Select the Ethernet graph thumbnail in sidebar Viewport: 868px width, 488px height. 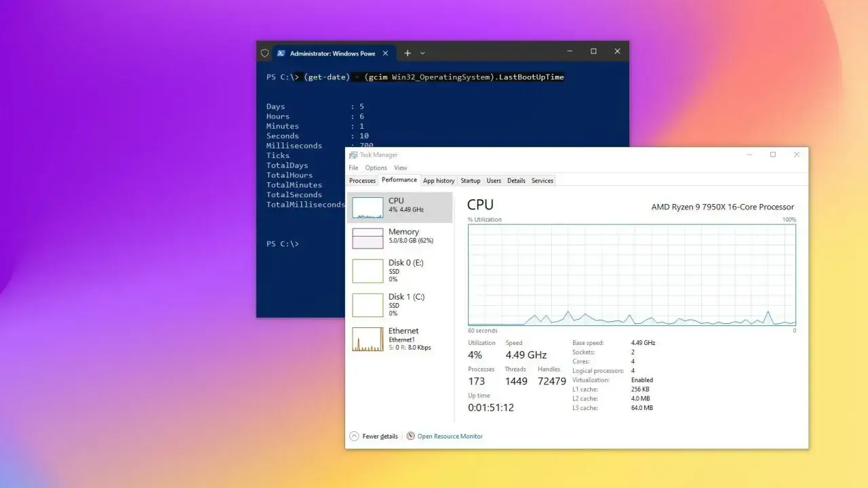point(368,339)
